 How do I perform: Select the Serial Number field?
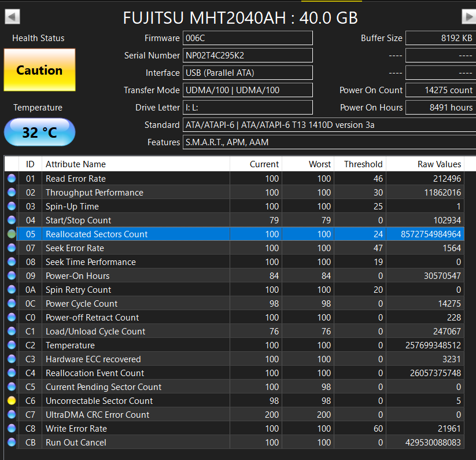click(248, 56)
